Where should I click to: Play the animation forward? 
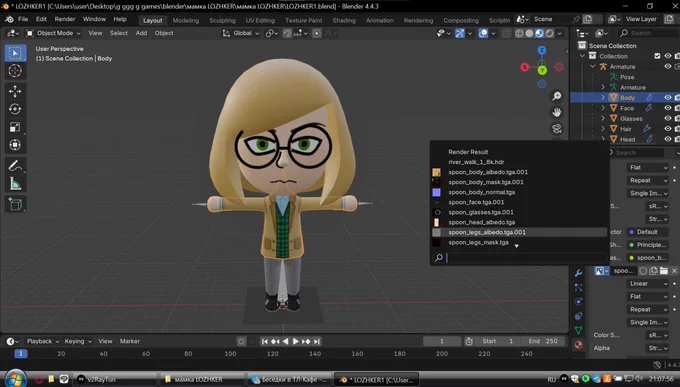[x=296, y=341]
